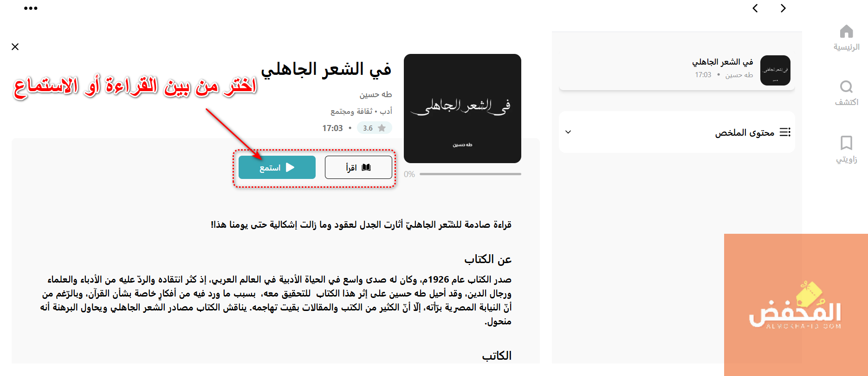This screenshot has width=868, height=376.
Task: Click the المحفض logo banner
Action: pos(796,304)
